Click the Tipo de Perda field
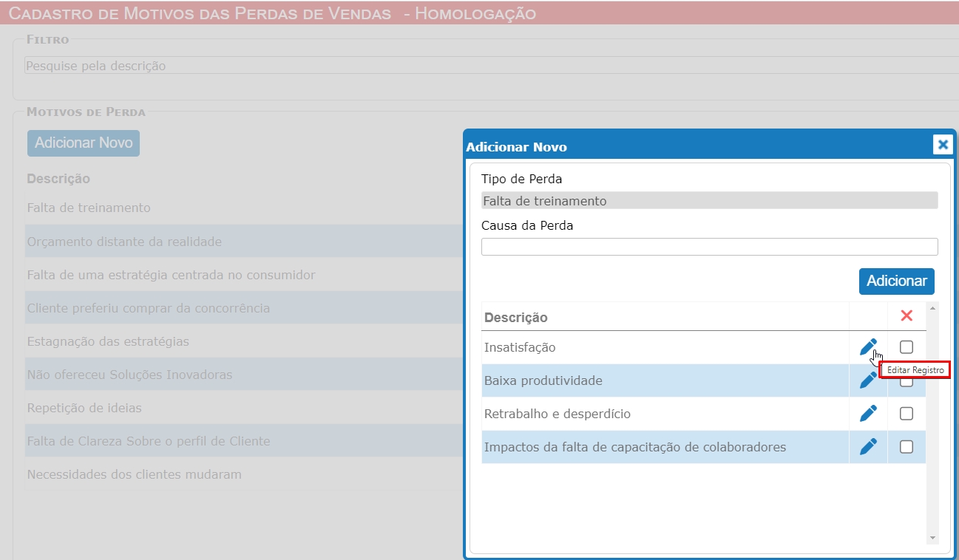The height and width of the screenshot is (560, 959). pyautogui.click(x=709, y=201)
